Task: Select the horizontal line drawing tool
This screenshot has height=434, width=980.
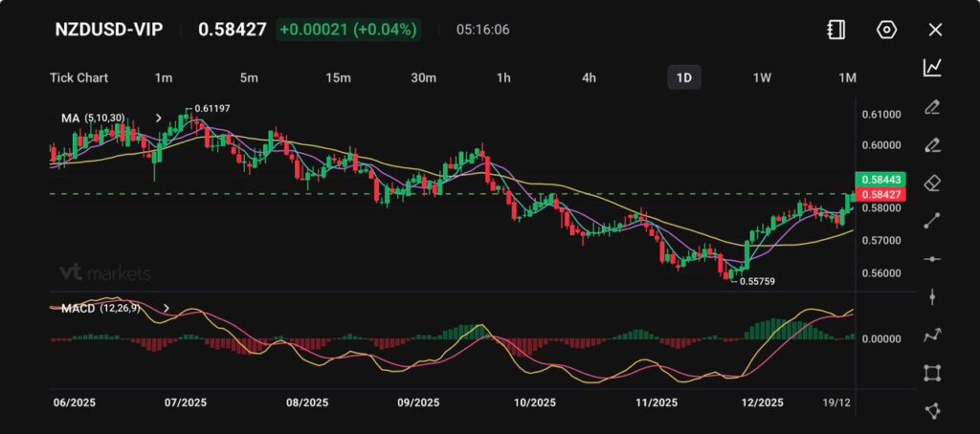Action: 932,259
